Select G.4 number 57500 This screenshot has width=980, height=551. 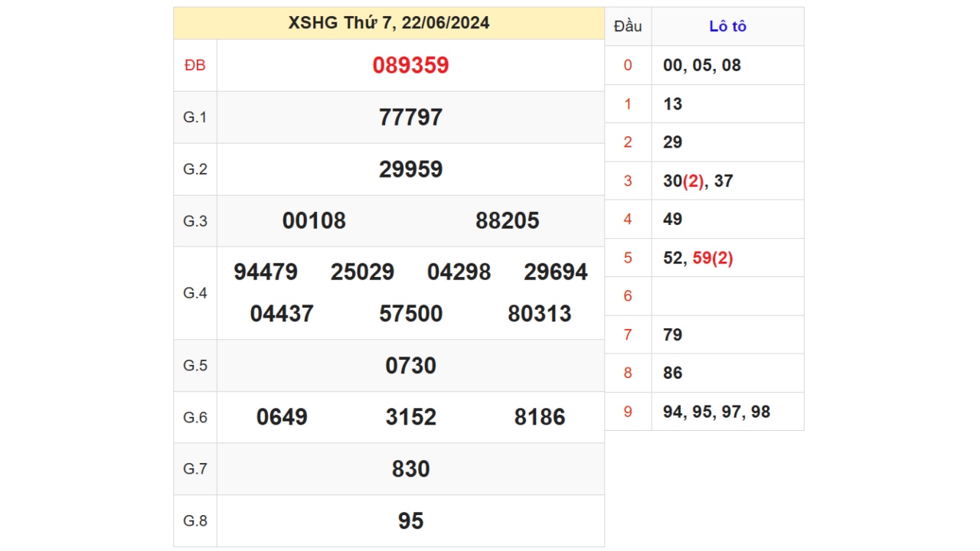410,314
